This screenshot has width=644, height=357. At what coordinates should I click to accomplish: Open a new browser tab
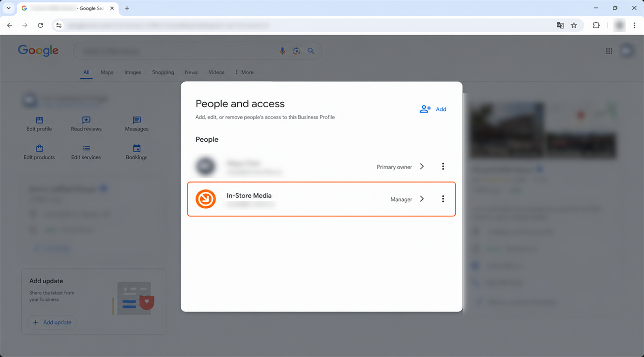click(127, 8)
